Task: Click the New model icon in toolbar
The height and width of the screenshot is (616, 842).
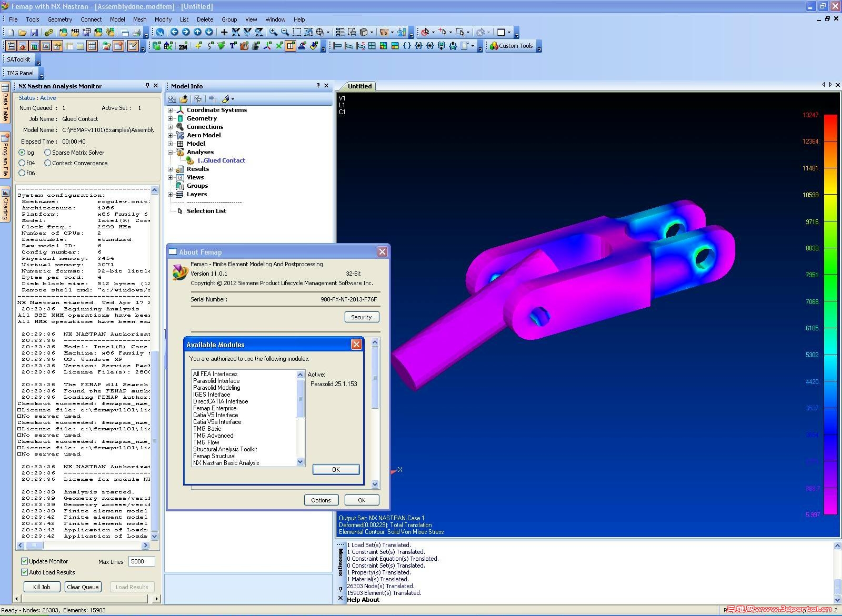Action: pyautogui.click(x=11, y=32)
